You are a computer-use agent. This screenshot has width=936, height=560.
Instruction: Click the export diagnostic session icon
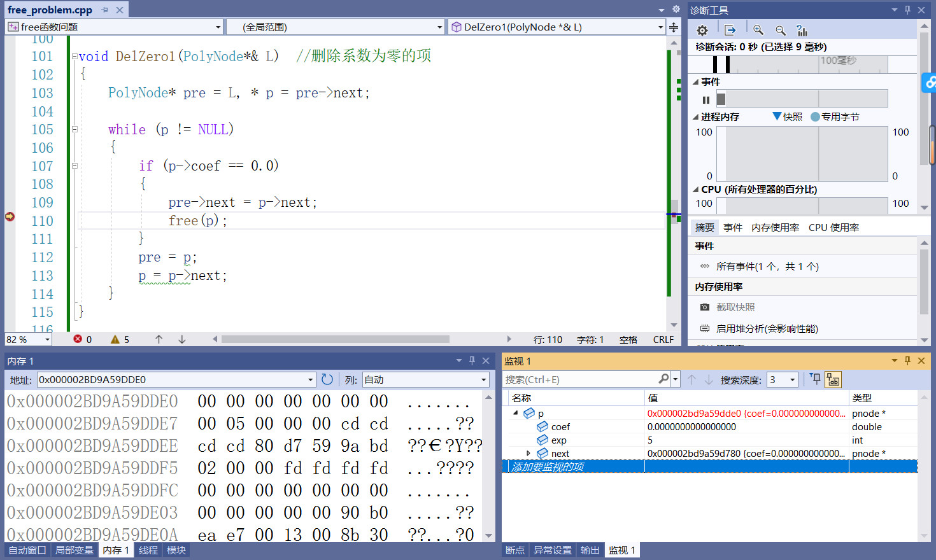730,30
